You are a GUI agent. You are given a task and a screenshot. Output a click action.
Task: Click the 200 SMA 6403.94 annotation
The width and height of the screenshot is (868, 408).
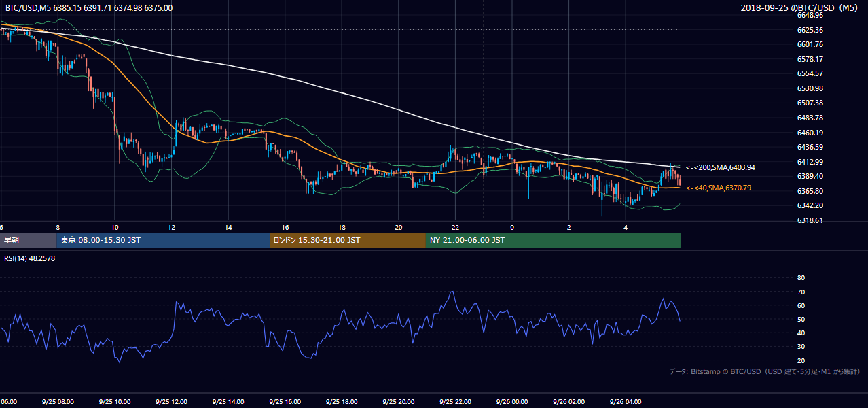[721, 167]
